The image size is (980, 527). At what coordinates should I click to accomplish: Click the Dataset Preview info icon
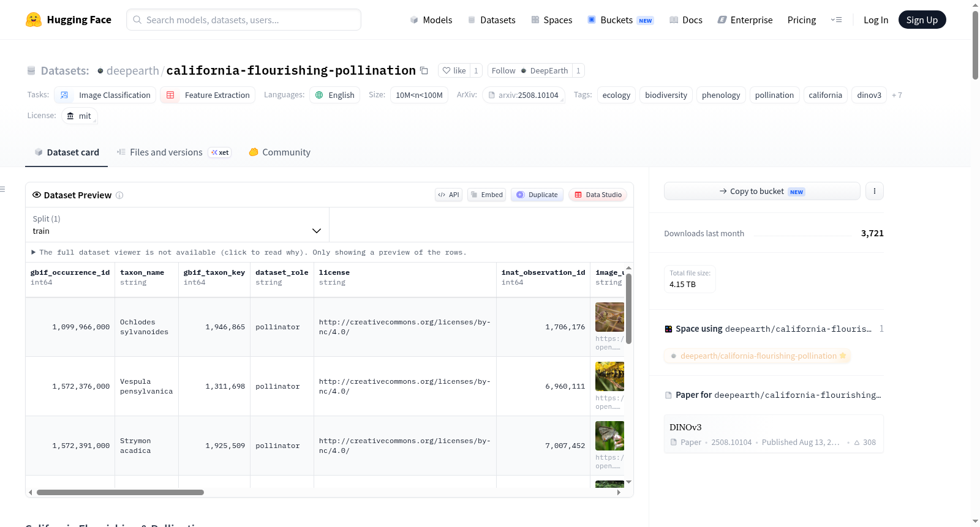click(119, 195)
